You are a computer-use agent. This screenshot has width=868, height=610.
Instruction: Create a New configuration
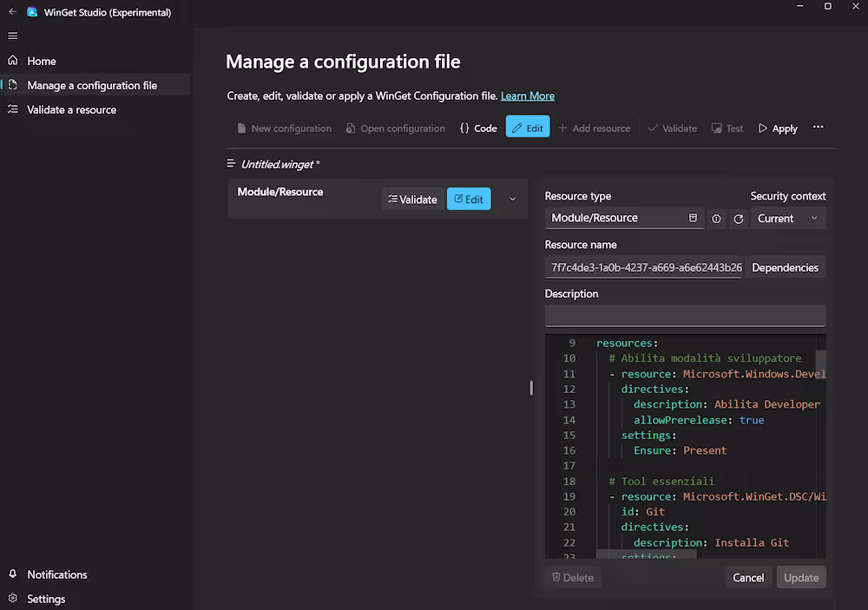pos(285,128)
